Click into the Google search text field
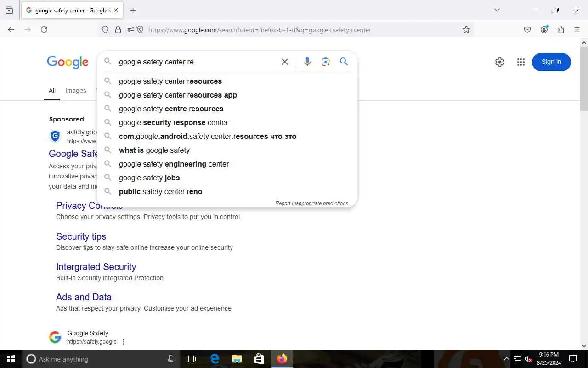This screenshot has width=588, height=368. pyautogui.click(x=197, y=62)
